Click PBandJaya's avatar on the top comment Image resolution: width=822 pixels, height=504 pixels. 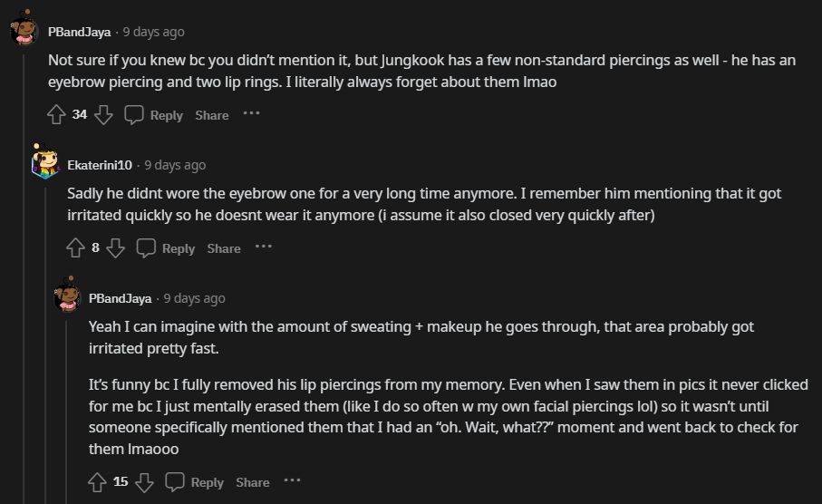pyautogui.click(x=24, y=30)
